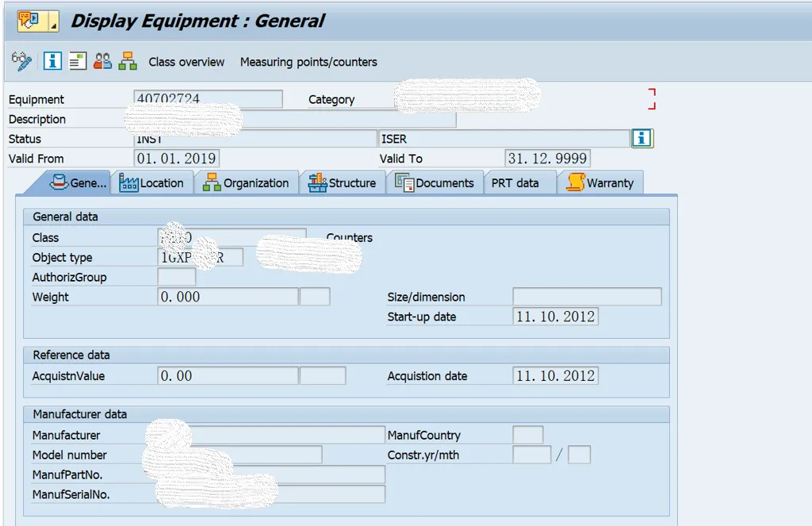
Task: Click the Manufacturer data group header
Action: click(x=80, y=414)
